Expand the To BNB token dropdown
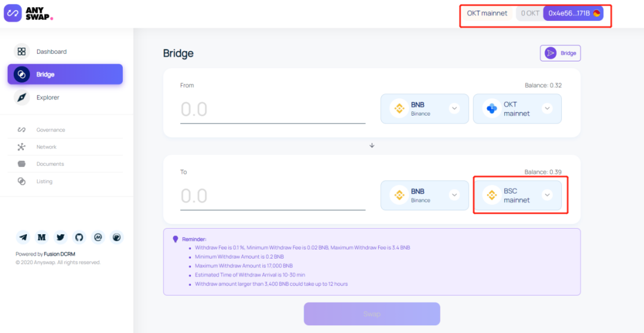The image size is (644, 333). (425, 195)
